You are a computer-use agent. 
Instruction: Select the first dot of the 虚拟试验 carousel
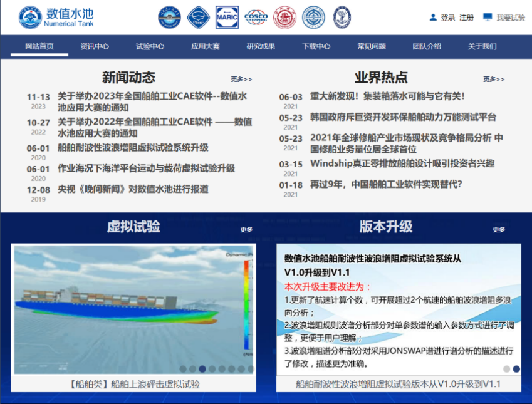(182, 369)
